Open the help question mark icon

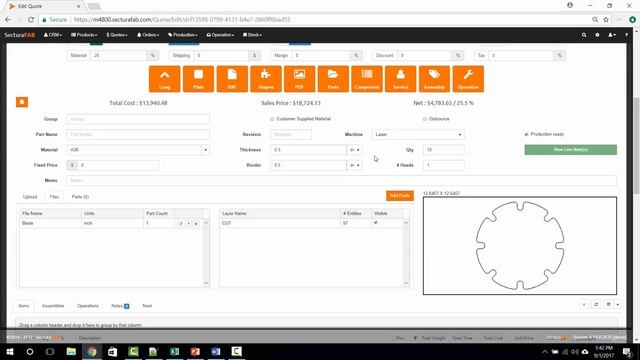(x=626, y=35)
